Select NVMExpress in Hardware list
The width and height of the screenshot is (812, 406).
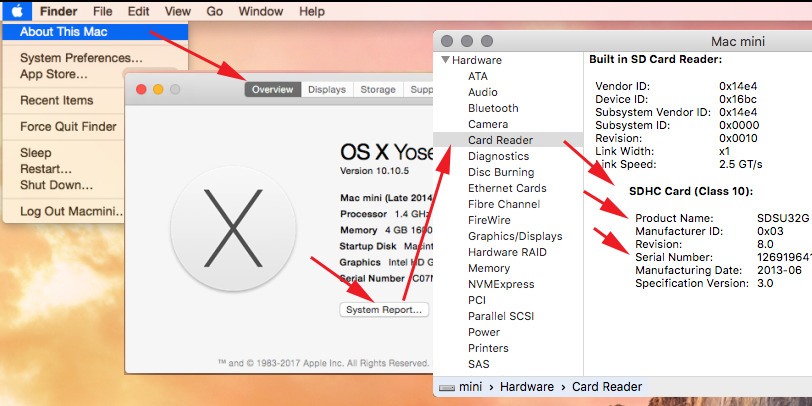(x=501, y=285)
